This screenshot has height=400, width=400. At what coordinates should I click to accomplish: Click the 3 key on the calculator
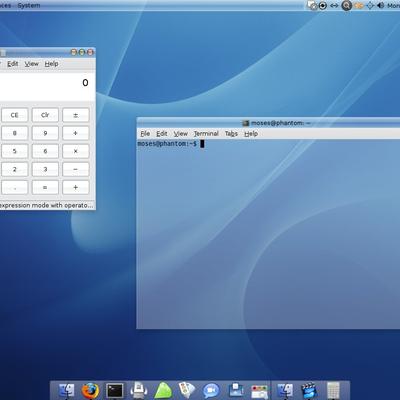(x=45, y=169)
